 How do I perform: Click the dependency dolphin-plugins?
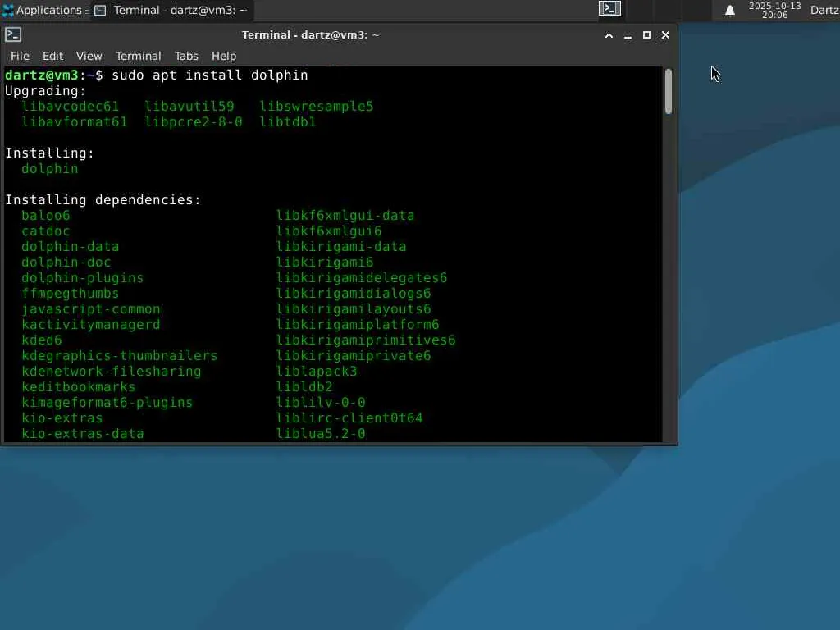[x=83, y=277]
